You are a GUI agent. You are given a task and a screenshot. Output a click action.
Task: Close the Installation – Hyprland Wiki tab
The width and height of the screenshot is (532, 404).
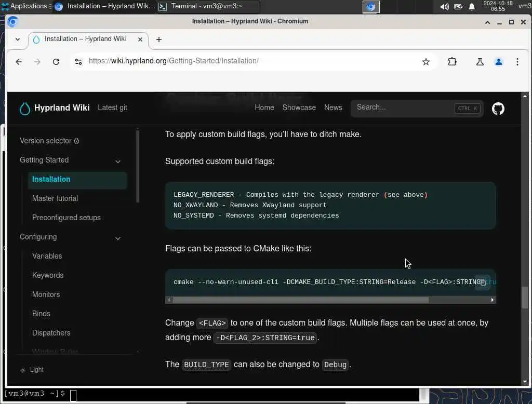click(x=140, y=39)
